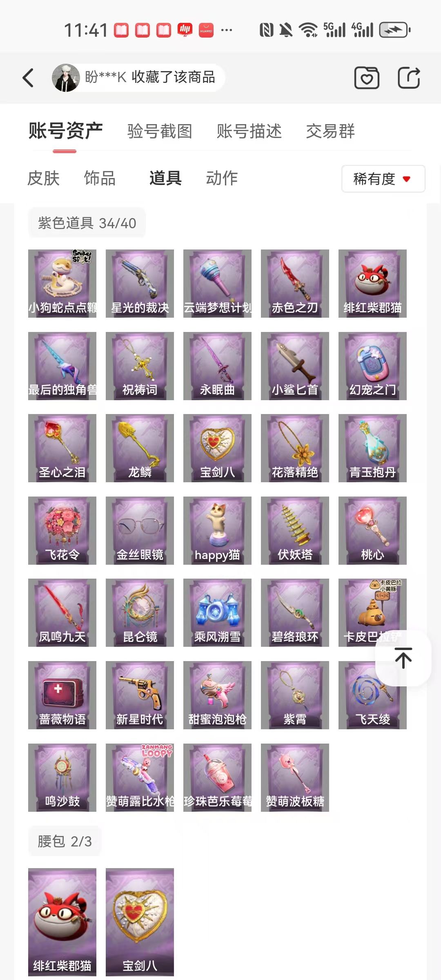This screenshot has width=441, height=980.
Task: Open the 赞萌波板糖 item thumbnail
Action: click(x=295, y=777)
